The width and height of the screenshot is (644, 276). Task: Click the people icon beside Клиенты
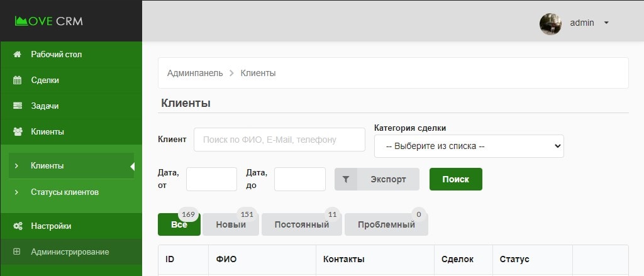17,132
